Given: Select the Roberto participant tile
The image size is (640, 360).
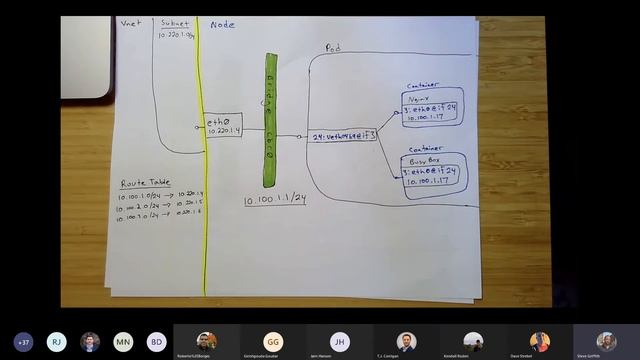Looking at the screenshot, I should pyautogui.click(x=207, y=342).
